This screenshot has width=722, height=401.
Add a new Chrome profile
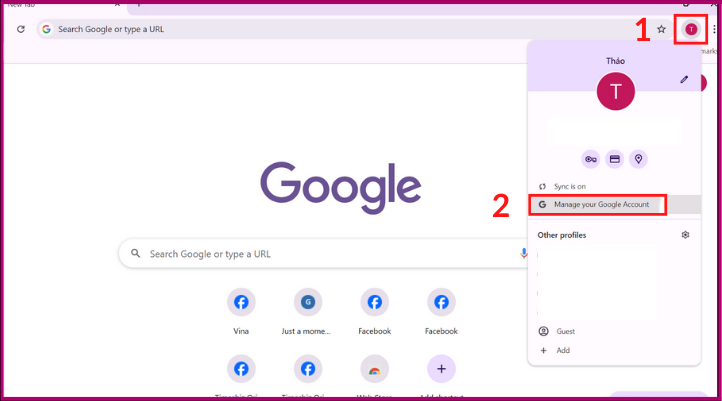tap(614, 350)
